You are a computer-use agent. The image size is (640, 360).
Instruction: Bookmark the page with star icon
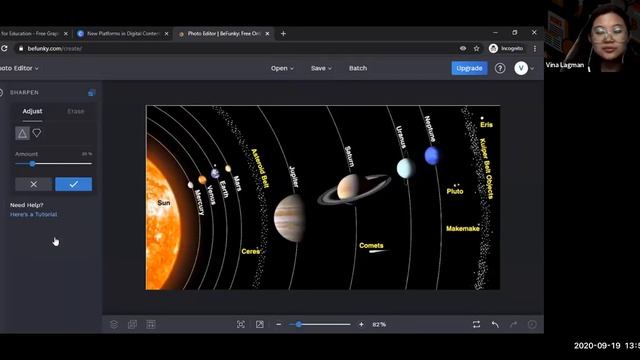click(476, 49)
